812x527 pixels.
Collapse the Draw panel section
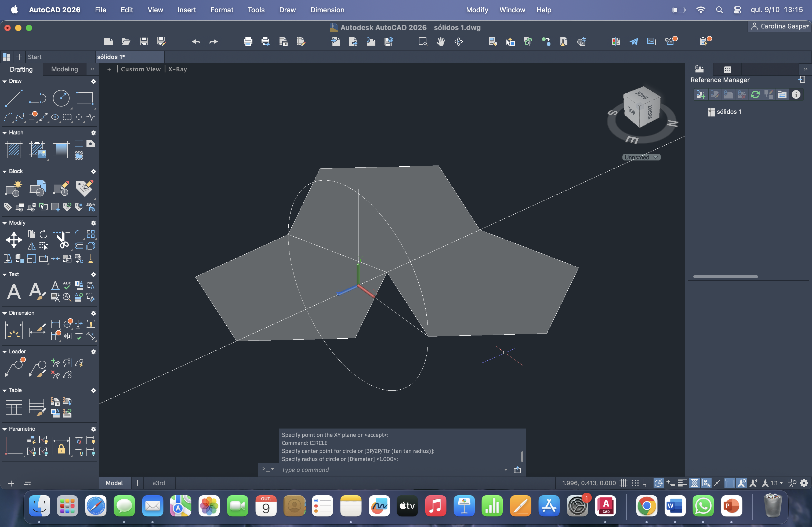click(x=5, y=81)
